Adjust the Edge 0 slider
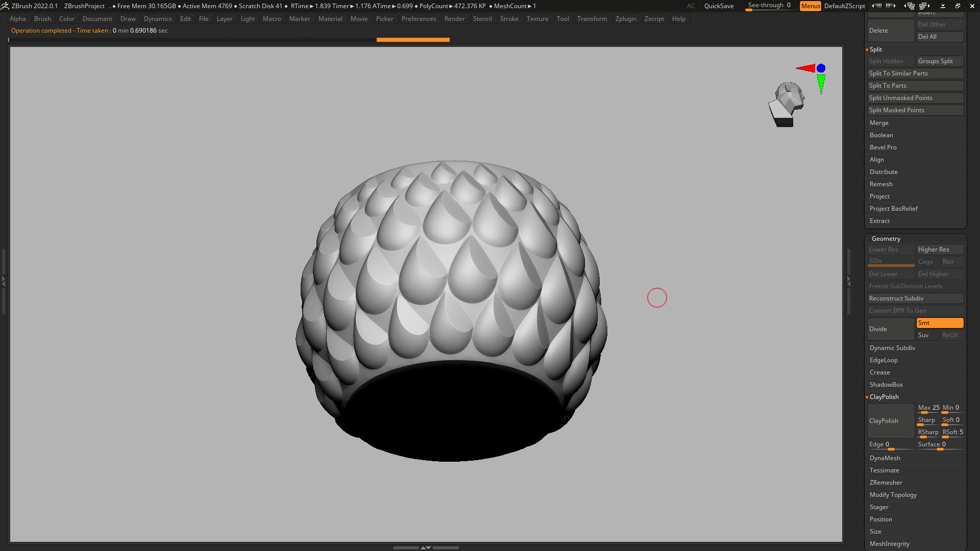Image resolution: width=980 pixels, height=551 pixels. click(x=891, y=445)
